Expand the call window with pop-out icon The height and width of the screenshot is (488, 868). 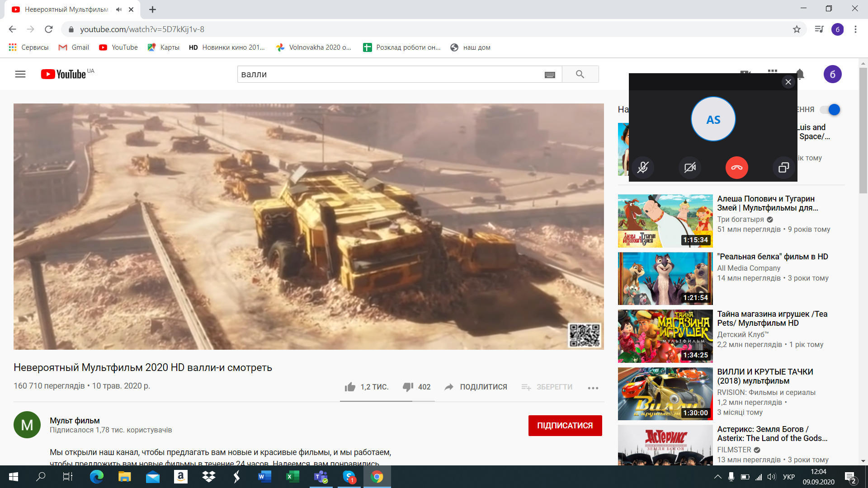coord(784,168)
